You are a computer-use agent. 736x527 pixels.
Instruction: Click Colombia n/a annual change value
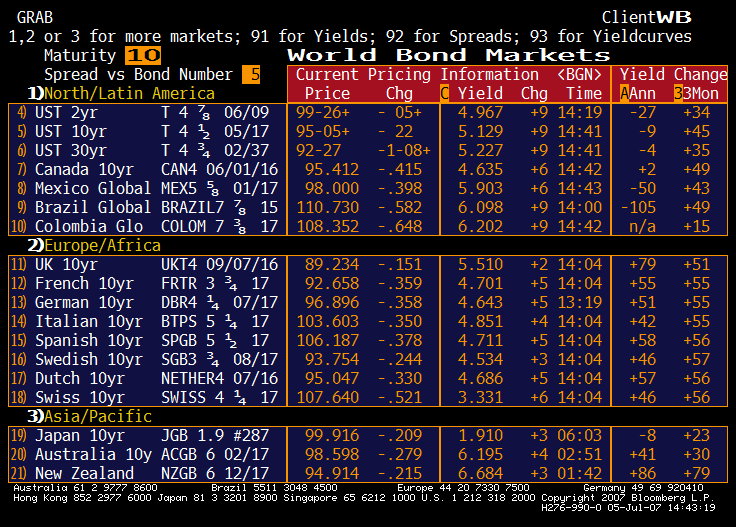click(643, 227)
